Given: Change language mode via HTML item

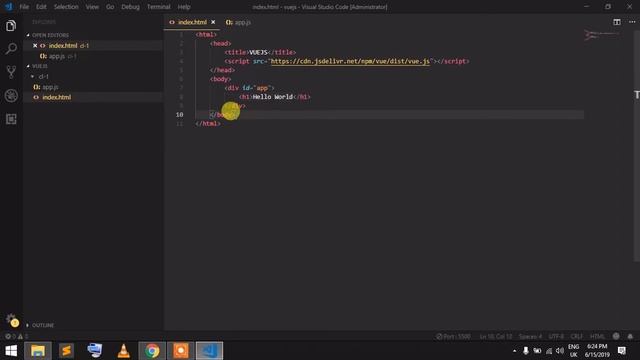Looking at the screenshot, I should (597, 336).
